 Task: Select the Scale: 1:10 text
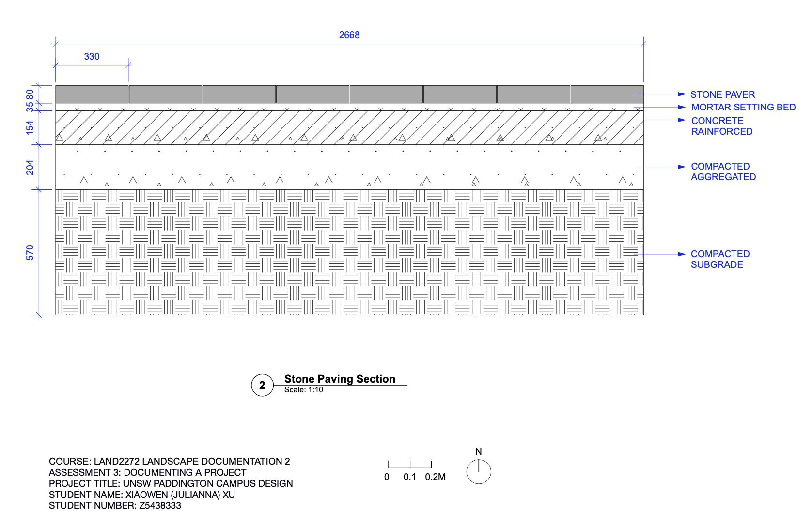(x=304, y=389)
